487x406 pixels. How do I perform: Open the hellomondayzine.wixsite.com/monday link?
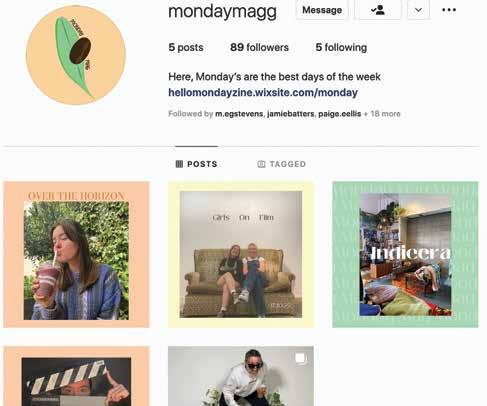tap(263, 92)
